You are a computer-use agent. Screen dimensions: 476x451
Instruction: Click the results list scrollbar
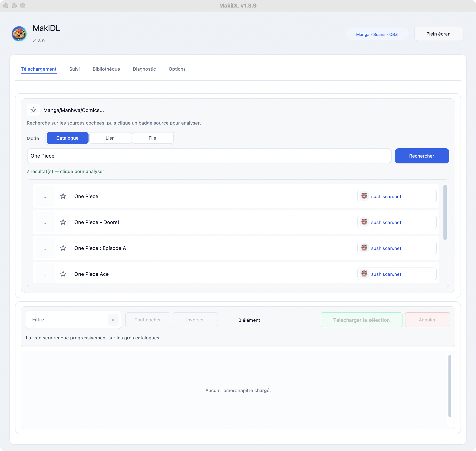[x=445, y=213]
